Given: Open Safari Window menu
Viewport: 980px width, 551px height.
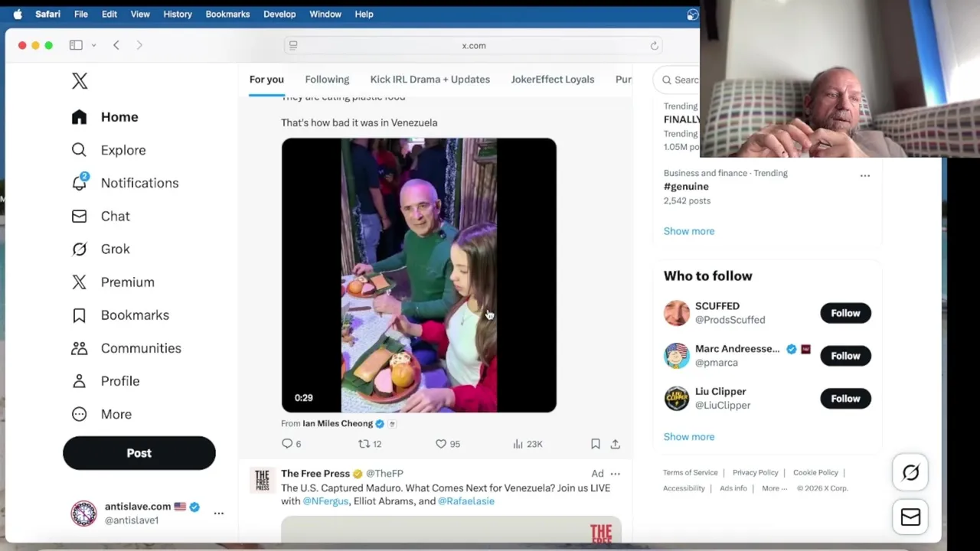Looking at the screenshot, I should [325, 14].
